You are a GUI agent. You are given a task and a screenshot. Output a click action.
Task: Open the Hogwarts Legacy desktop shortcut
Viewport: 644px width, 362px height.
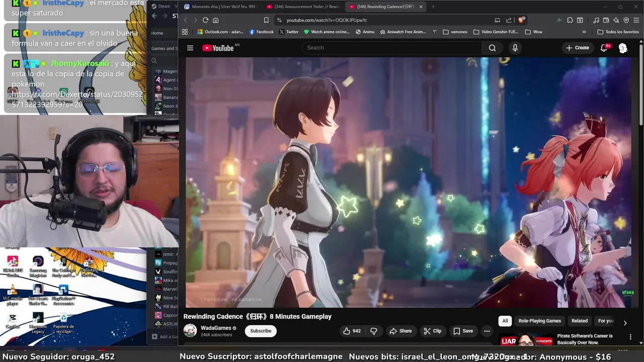38,323
